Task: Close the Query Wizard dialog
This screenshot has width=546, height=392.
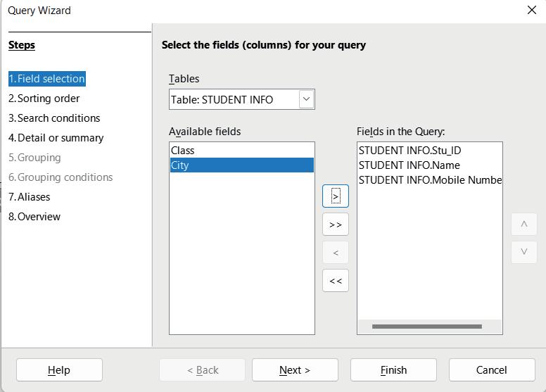Action: [x=532, y=10]
